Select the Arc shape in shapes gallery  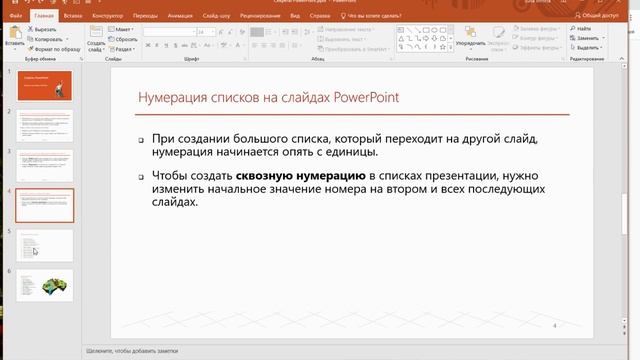click(x=409, y=47)
